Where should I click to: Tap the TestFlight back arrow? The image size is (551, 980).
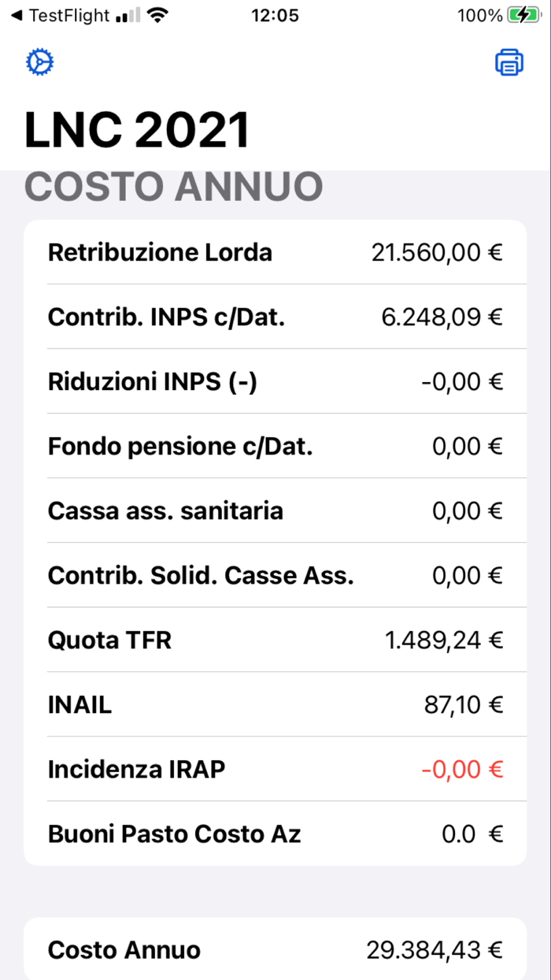pyautogui.click(x=16, y=16)
